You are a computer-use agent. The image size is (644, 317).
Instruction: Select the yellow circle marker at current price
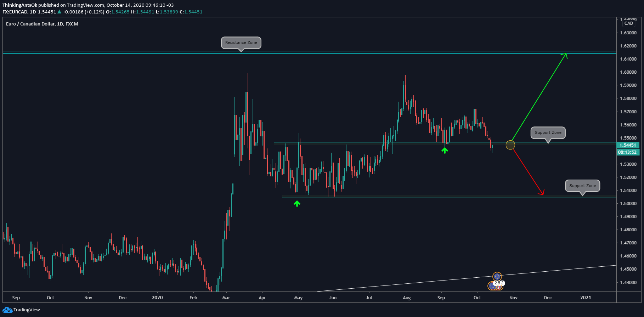[x=510, y=145]
